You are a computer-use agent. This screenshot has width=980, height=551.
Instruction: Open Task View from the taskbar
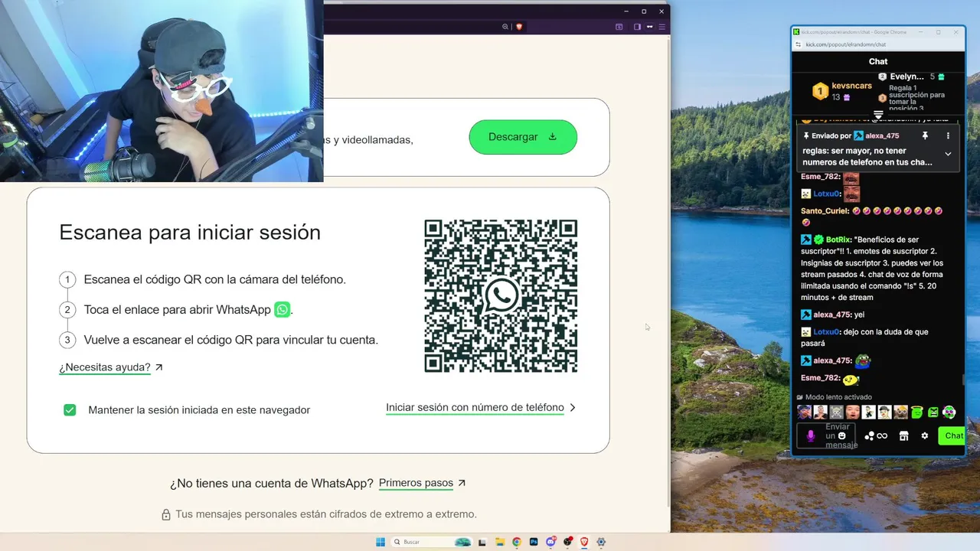click(x=482, y=542)
